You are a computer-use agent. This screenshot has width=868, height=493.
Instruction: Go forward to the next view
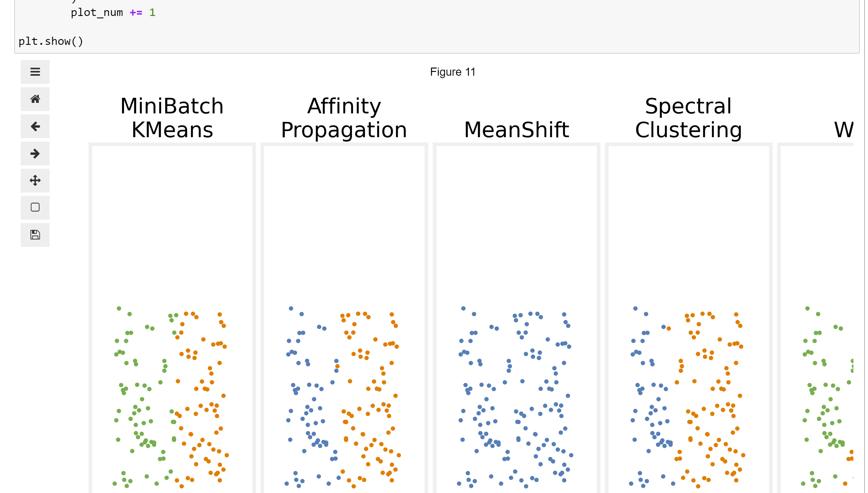[35, 153]
